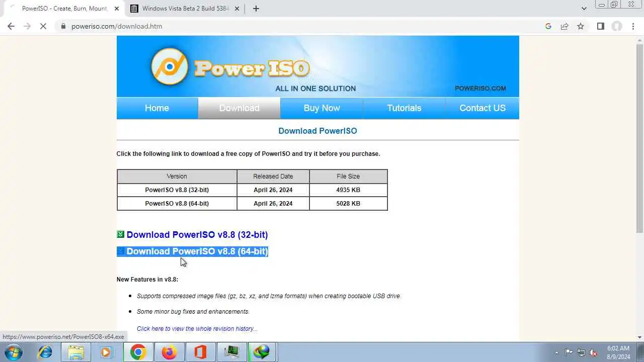
Task: Click the scrollbar up arrow
Action: [639, 39]
